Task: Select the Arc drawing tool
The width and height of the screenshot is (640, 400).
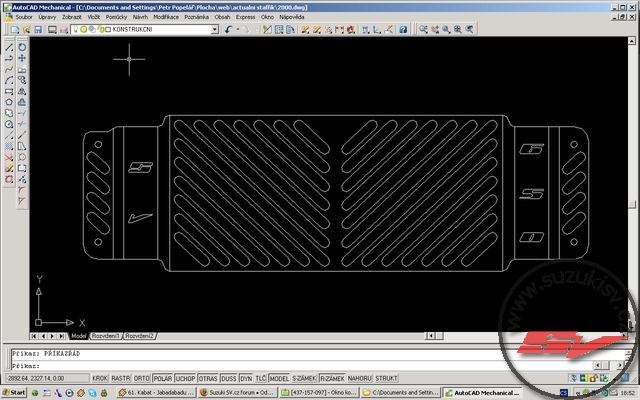Action: point(9,80)
